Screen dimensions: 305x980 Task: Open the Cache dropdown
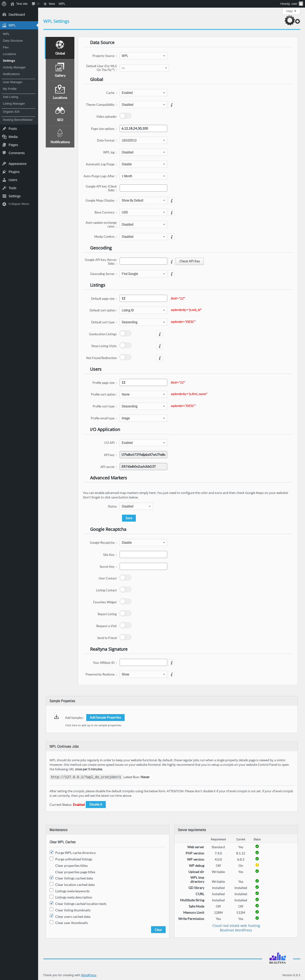[x=143, y=93]
